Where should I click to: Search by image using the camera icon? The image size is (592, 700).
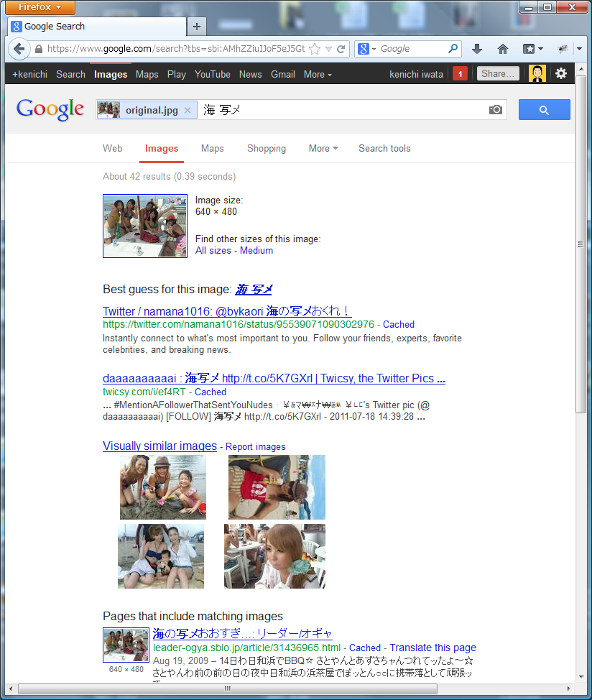(496, 110)
